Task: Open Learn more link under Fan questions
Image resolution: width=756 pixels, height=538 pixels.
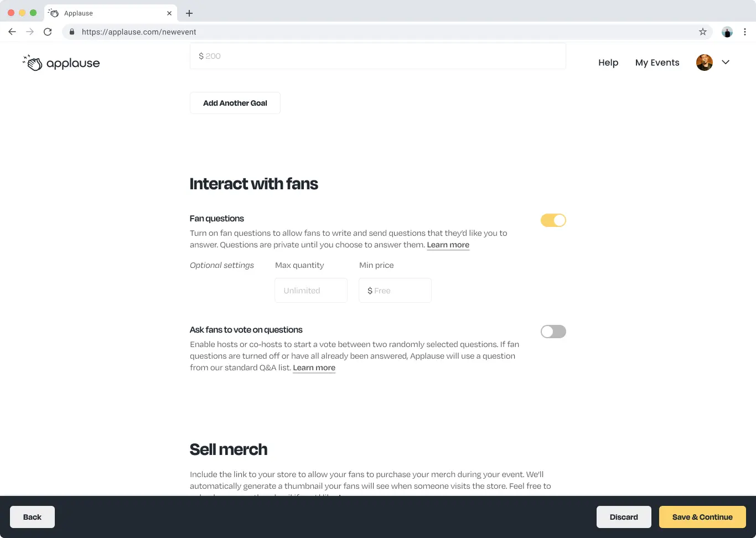Action: point(448,245)
